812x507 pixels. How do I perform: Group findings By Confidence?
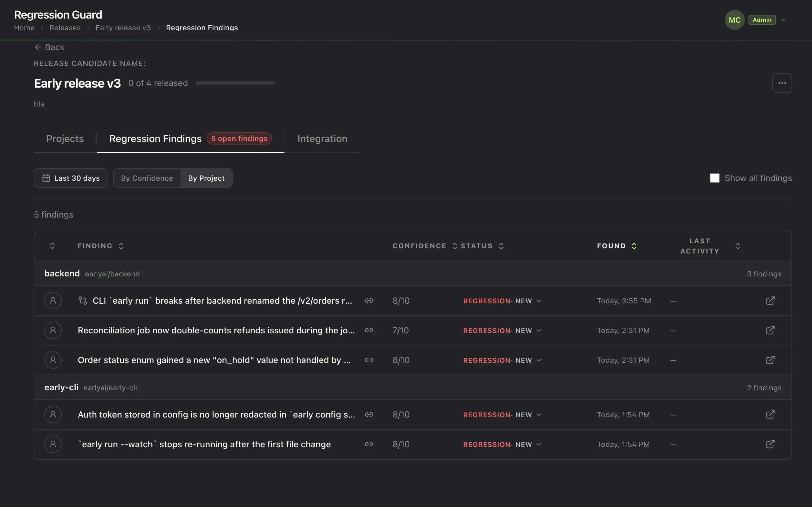coord(147,178)
